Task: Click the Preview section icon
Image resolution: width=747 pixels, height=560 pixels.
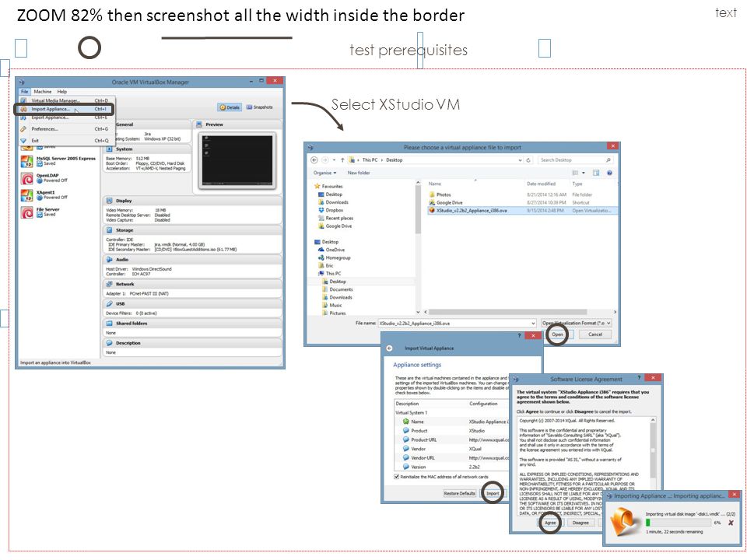Action: point(199,124)
